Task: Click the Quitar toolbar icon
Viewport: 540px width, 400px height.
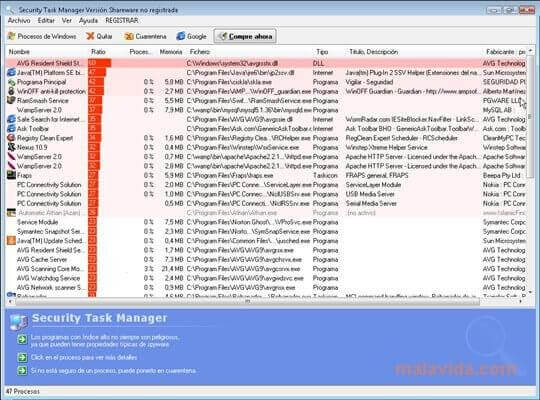Action: (90, 36)
